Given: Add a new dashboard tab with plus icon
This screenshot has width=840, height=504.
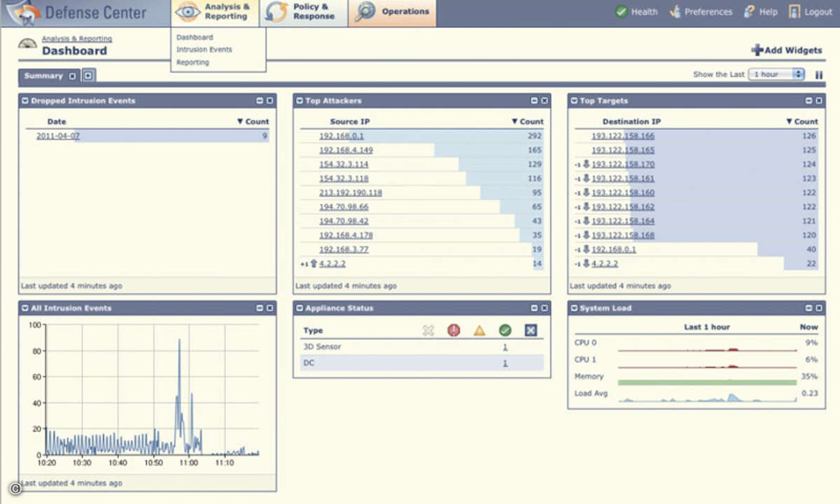Looking at the screenshot, I should (x=89, y=76).
